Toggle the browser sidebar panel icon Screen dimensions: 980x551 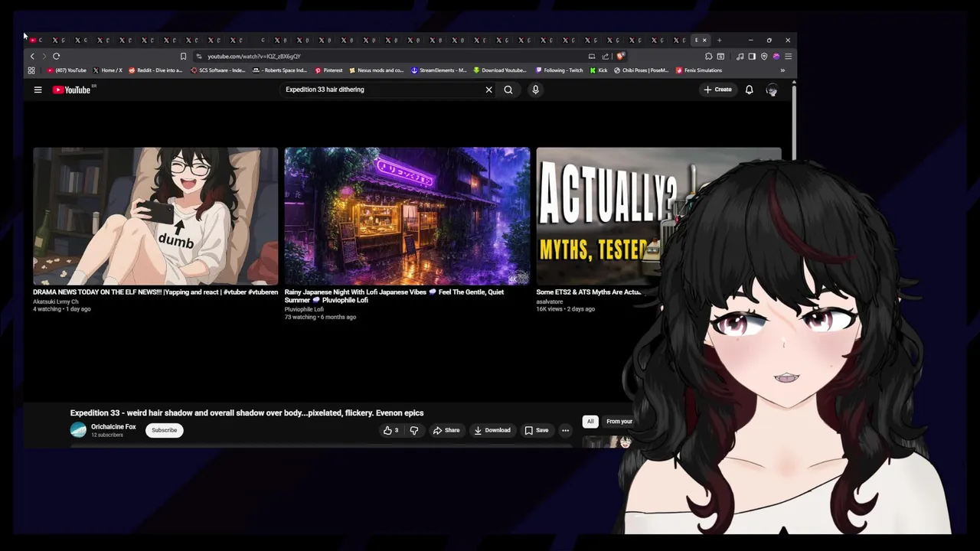point(752,56)
